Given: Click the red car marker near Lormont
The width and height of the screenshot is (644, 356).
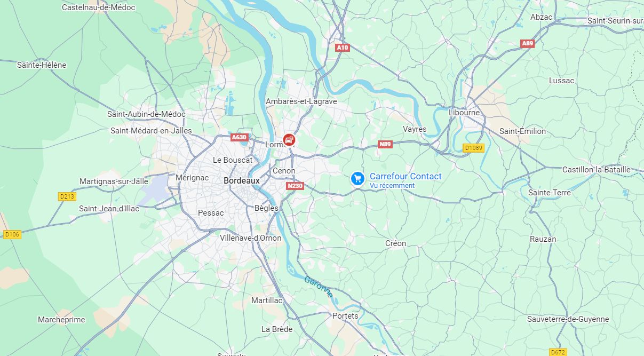Looking at the screenshot, I should [289, 140].
